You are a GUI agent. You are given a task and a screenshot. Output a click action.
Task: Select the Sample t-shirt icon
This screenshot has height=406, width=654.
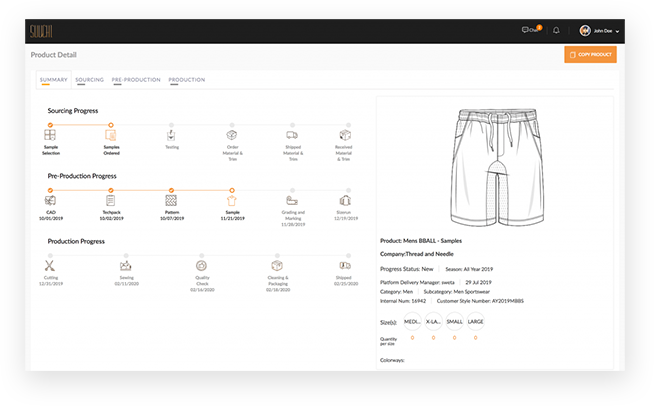click(x=232, y=200)
